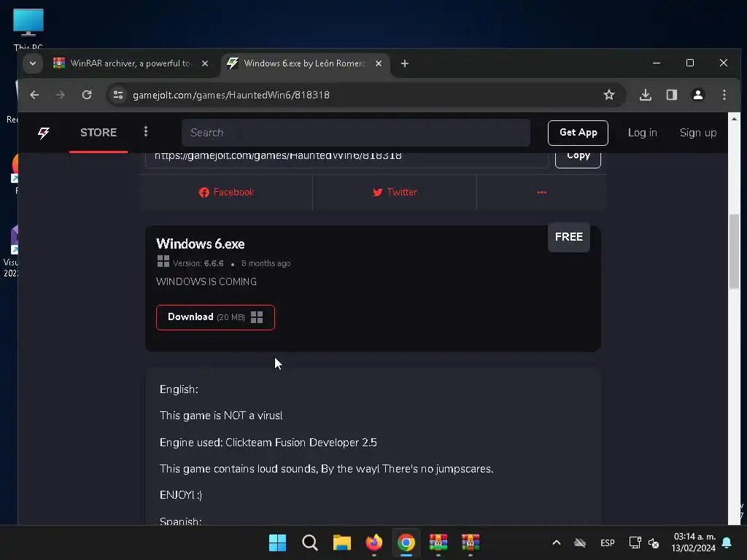Open notifications bell icon

727,542
